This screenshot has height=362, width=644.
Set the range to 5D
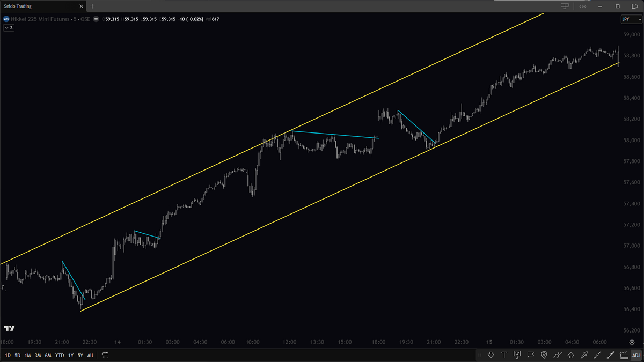[x=18, y=356]
